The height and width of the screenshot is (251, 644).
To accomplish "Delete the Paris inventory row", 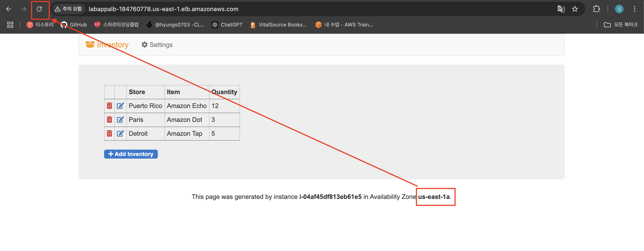I will click(109, 120).
